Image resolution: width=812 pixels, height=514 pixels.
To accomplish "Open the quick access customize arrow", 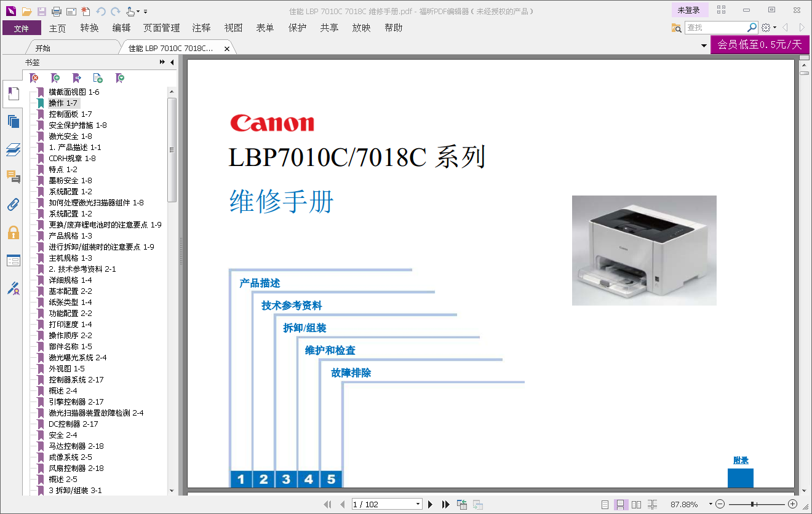I will point(146,12).
